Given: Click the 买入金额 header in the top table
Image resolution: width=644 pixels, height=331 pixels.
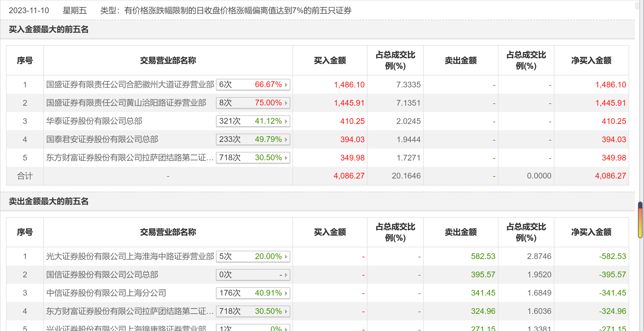Looking at the screenshot, I should [330, 61].
